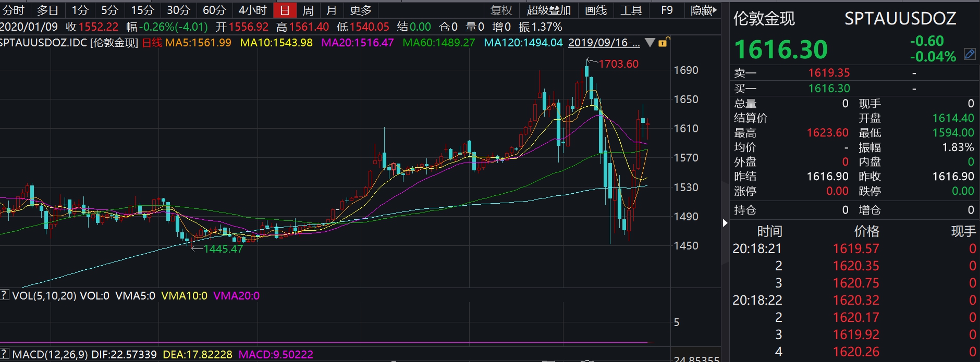Select the 60分 period tab
The image size is (980, 362).
click(214, 10)
